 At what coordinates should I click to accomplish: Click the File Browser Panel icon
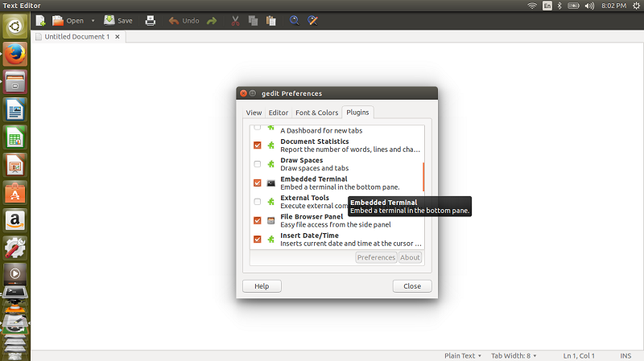click(271, 221)
